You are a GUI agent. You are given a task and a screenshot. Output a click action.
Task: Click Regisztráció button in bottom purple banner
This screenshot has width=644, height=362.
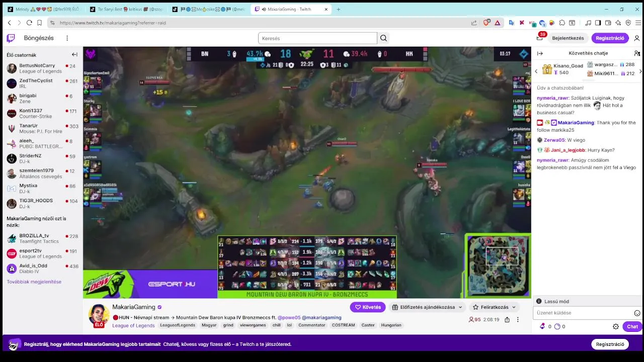(x=610, y=344)
